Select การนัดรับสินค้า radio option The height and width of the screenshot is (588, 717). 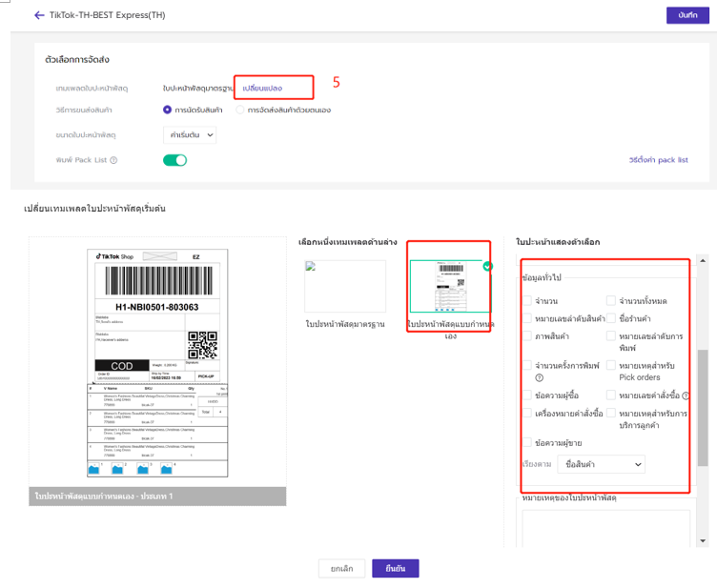(x=168, y=111)
